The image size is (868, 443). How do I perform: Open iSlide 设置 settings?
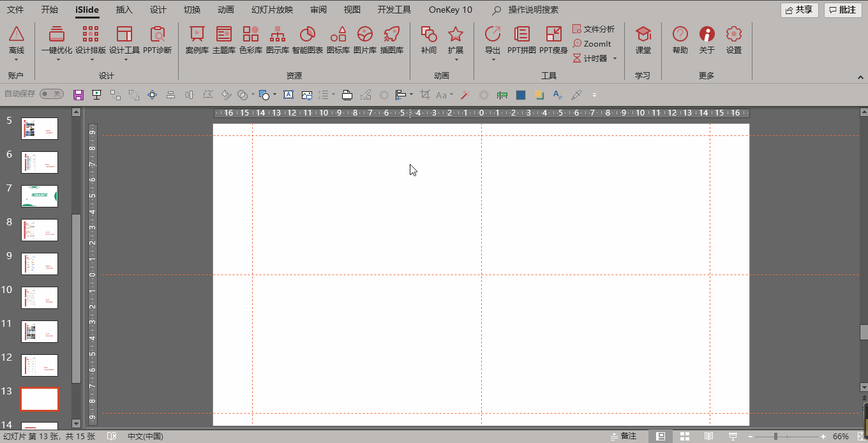pyautogui.click(x=734, y=40)
